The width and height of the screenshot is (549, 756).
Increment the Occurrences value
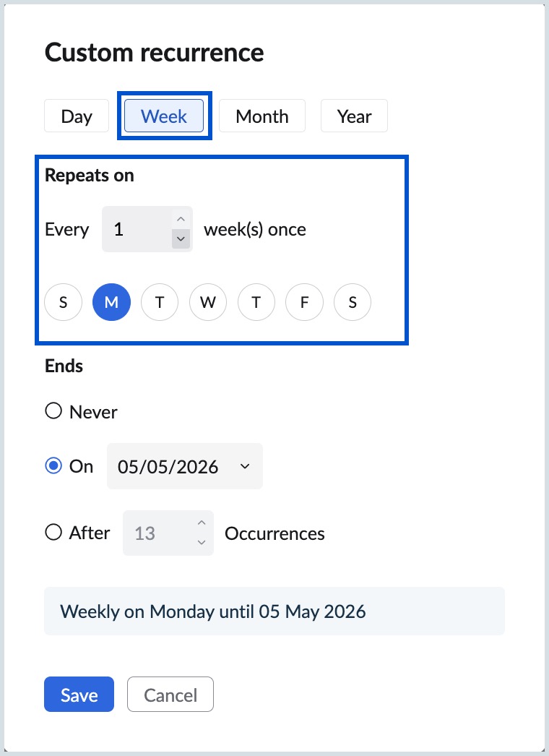pyautogui.click(x=202, y=522)
